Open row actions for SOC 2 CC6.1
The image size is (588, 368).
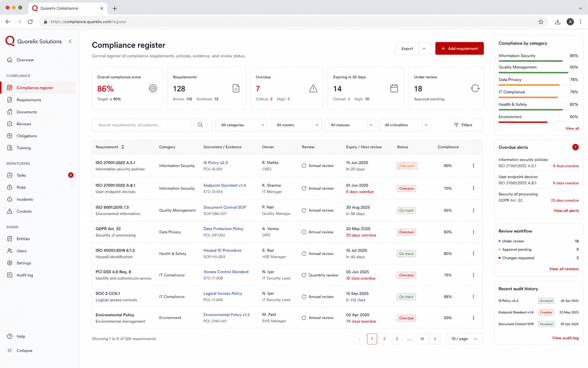point(473,297)
